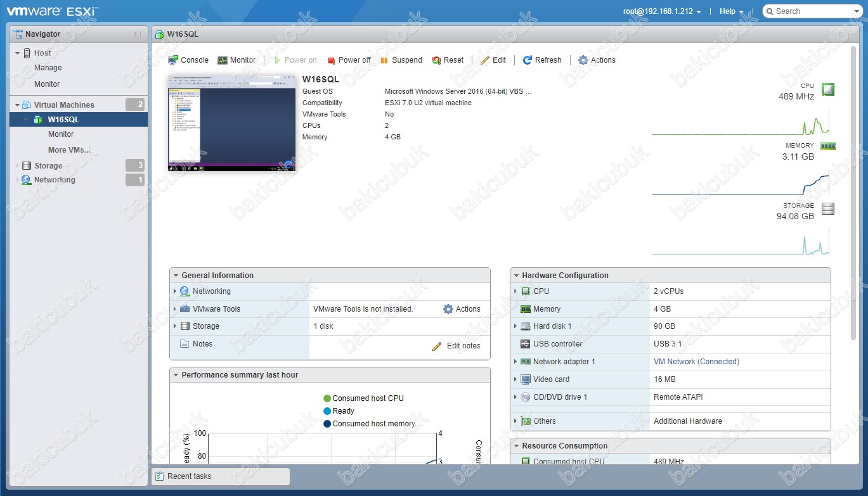Image resolution: width=868 pixels, height=496 pixels.
Task: Power off the virtual machine
Action: tap(349, 60)
